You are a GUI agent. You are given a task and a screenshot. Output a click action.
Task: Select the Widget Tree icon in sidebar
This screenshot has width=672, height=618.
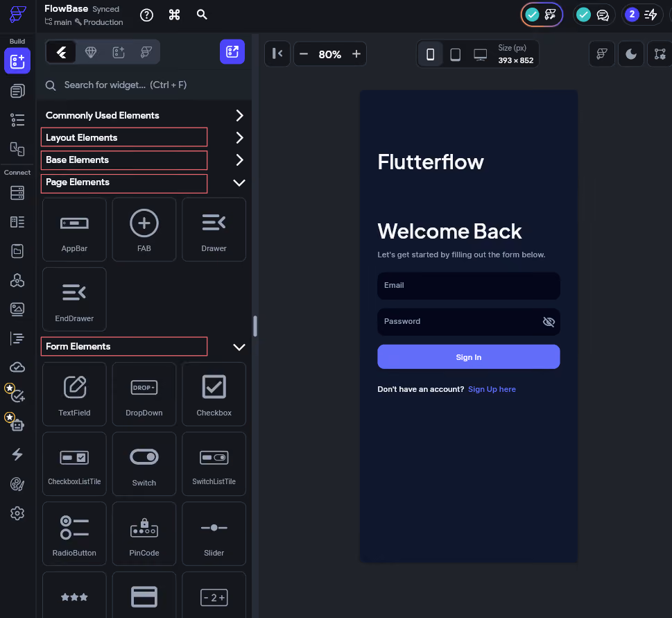pyautogui.click(x=17, y=120)
